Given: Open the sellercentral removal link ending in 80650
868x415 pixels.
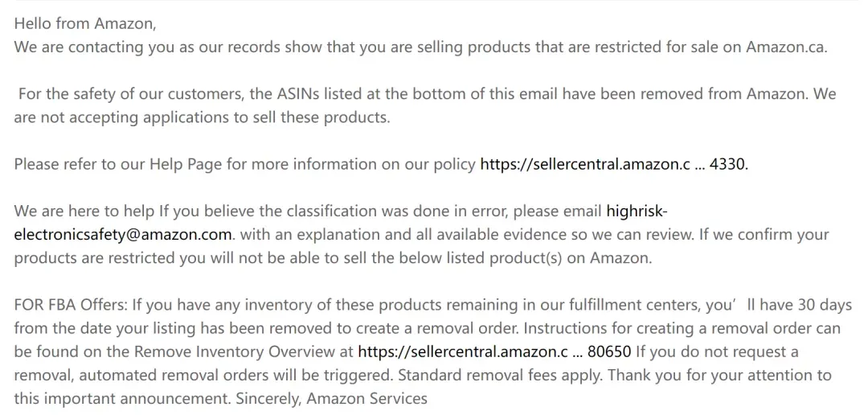Looking at the screenshot, I should pos(494,351).
